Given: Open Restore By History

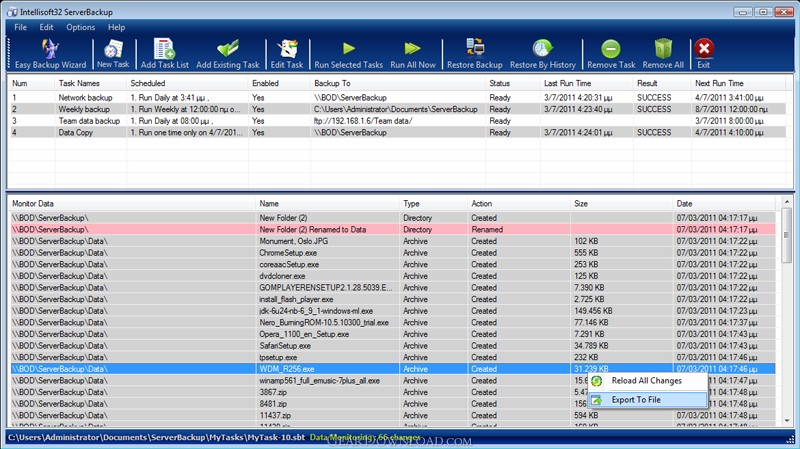Looking at the screenshot, I should (x=542, y=54).
